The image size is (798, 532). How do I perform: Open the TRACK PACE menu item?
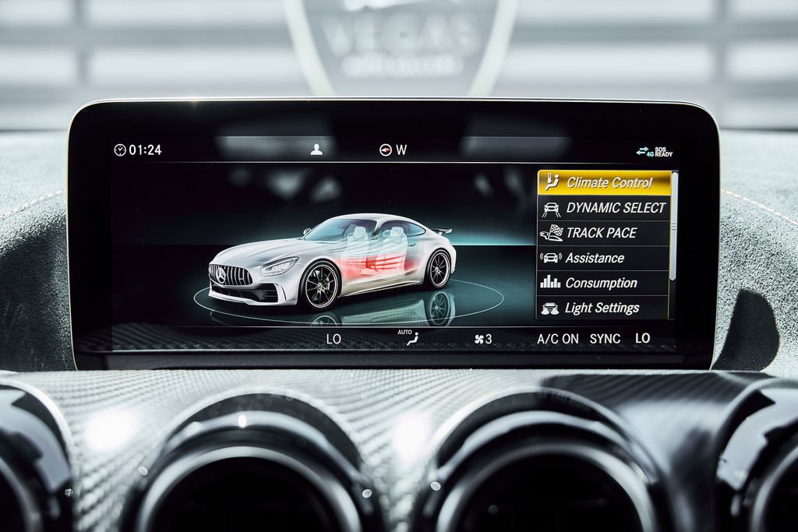[x=603, y=233]
